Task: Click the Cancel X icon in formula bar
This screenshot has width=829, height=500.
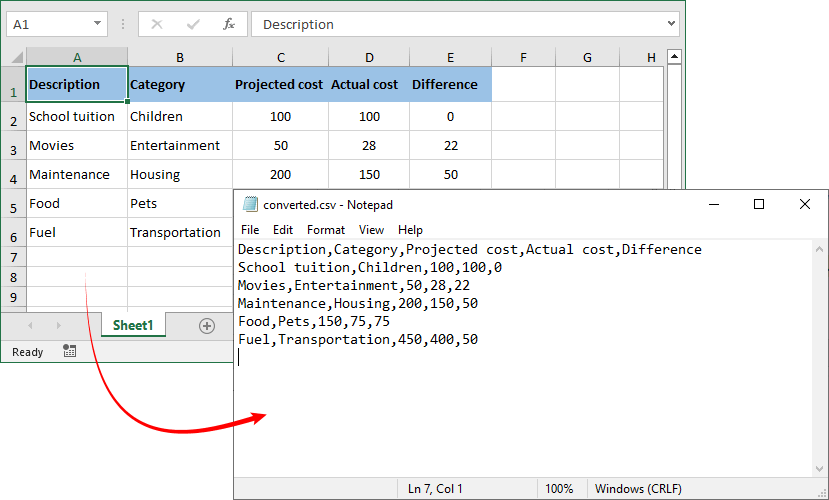Action: pos(157,24)
